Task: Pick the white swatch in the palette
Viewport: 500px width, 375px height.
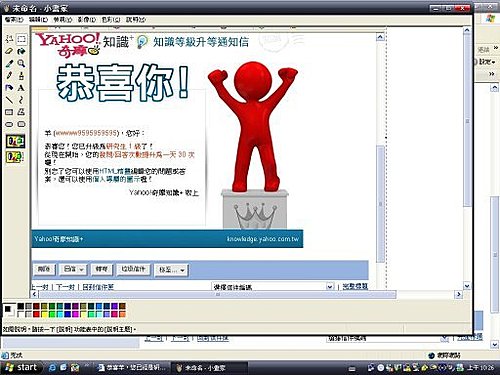Action: coord(21,314)
